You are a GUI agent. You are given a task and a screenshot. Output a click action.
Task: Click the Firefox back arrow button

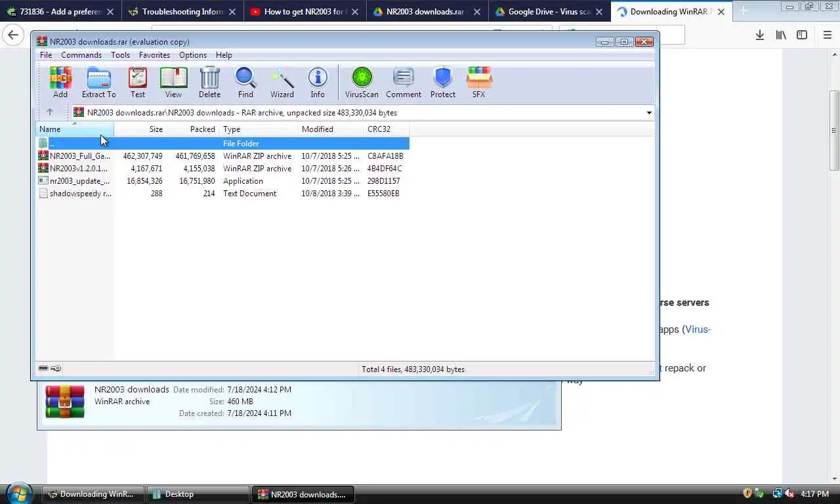click(x=13, y=35)
